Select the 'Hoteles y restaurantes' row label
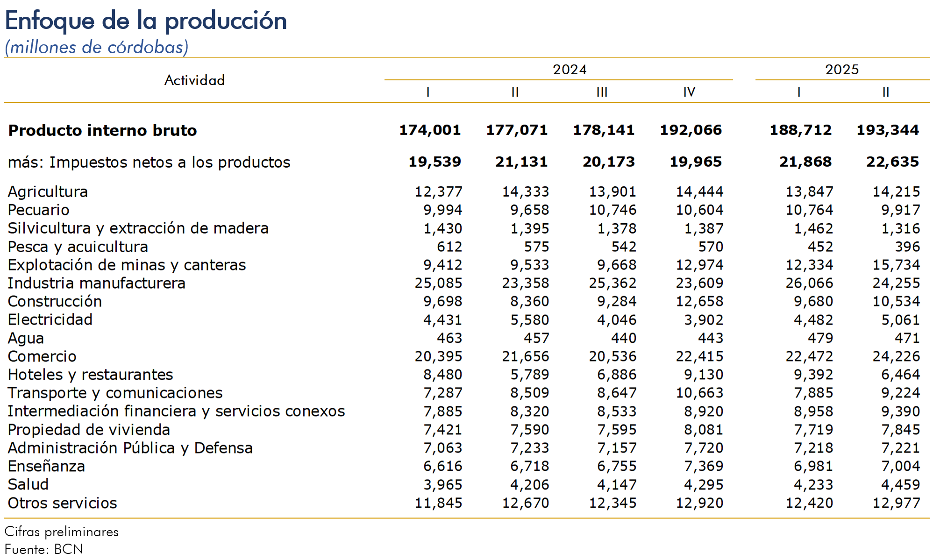This screenshot has height=560, width=933. pos(90,375)
